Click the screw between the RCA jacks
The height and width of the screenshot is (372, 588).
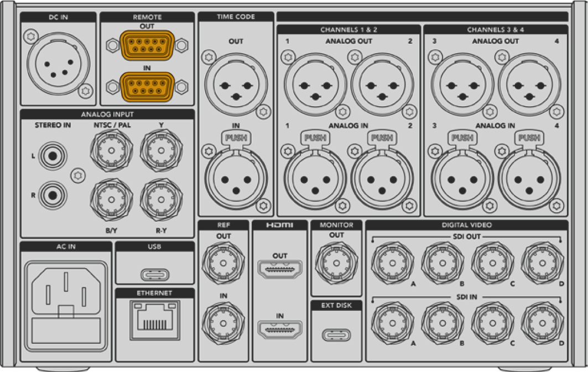point(78,175)
